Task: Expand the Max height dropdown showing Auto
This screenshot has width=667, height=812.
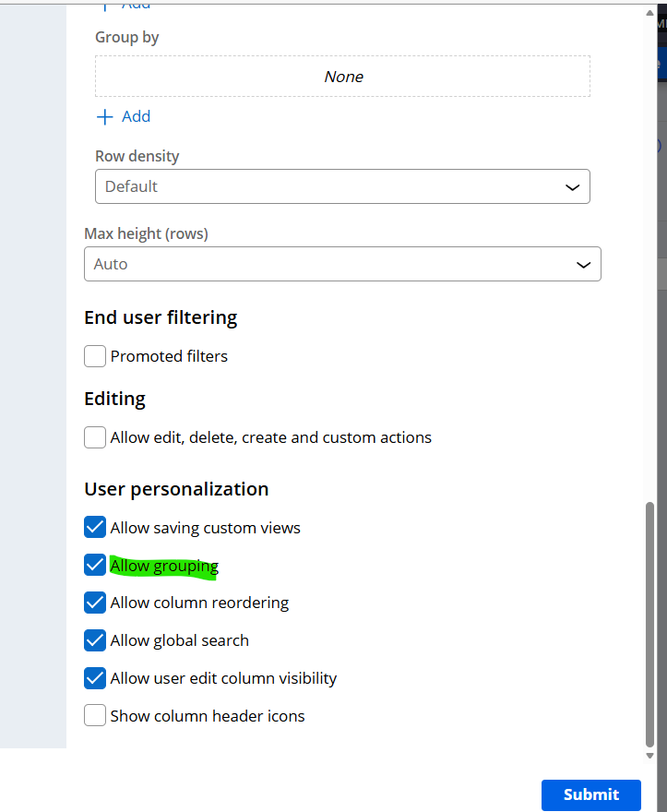Action: (341, 264)
